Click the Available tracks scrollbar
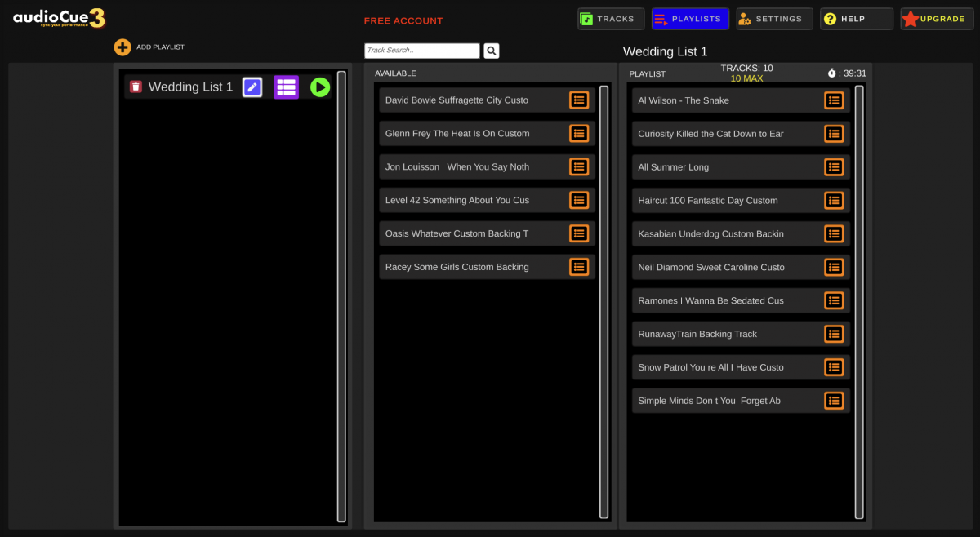Image resolution: width=980 pixels, height=537 pixels. [x=604, y=302]
